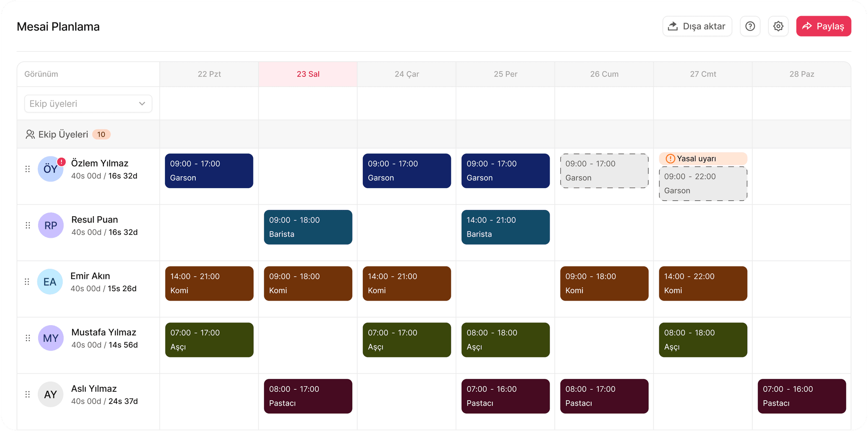The width and height of the screenshot is (868, 432).
Task: Select the 27 Cmt day column header
Action: tap(703, 74)
